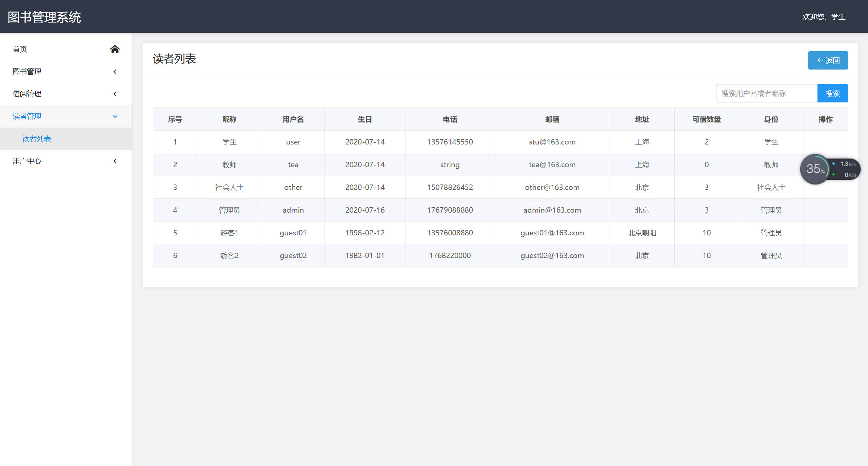
Task: Click the home icon beside 首页
Action: click(115, 49)
